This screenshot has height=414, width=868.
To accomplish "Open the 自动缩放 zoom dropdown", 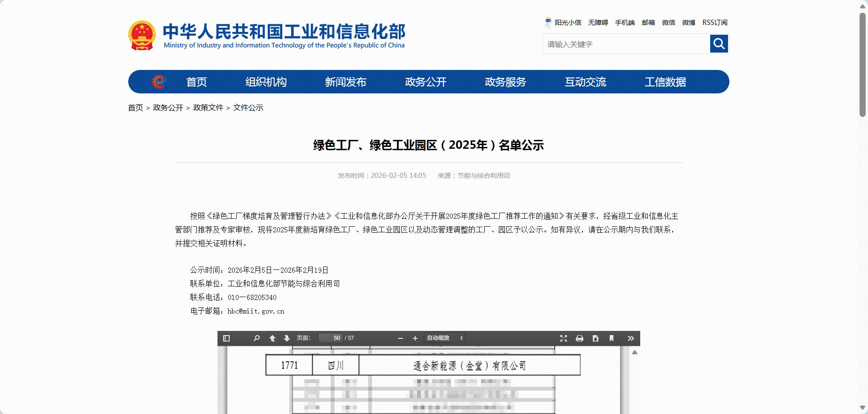I will (x=444, y=338).
